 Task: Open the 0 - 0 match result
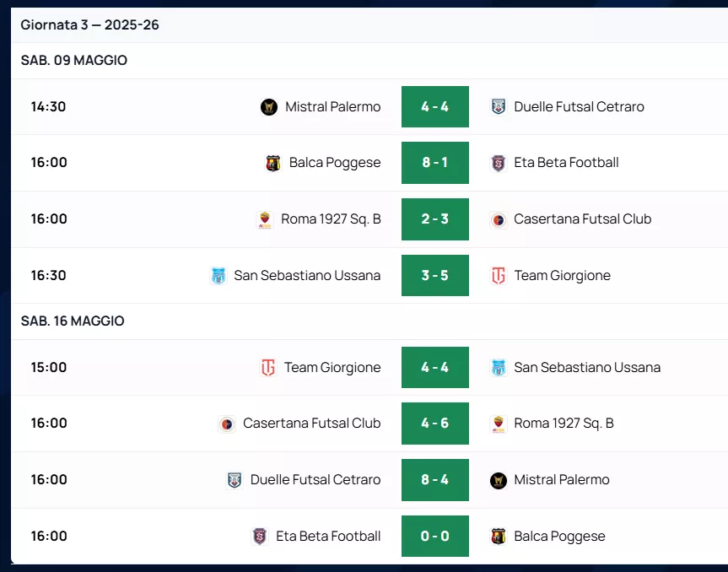(x=435, y=537)
